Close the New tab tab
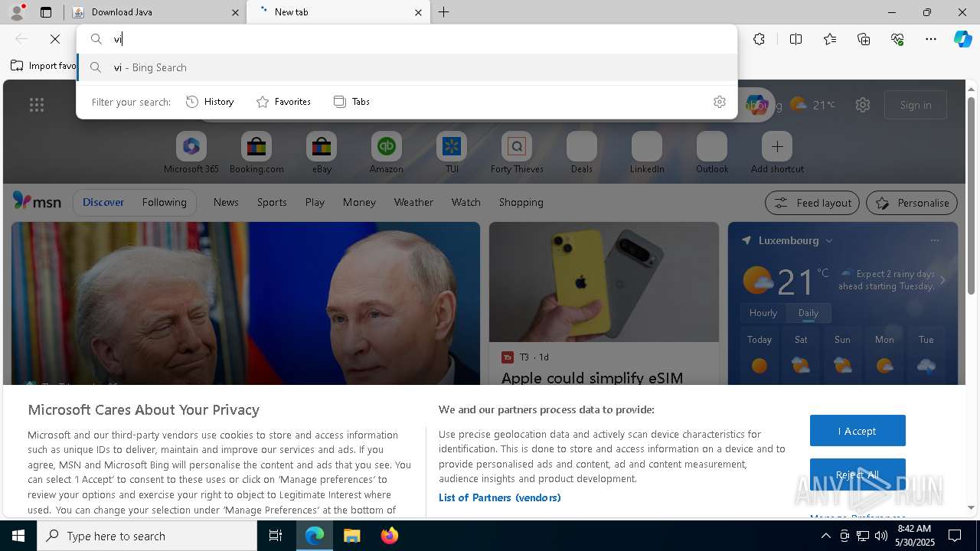This screenshot has width=980, height=551. coord(418,12)
